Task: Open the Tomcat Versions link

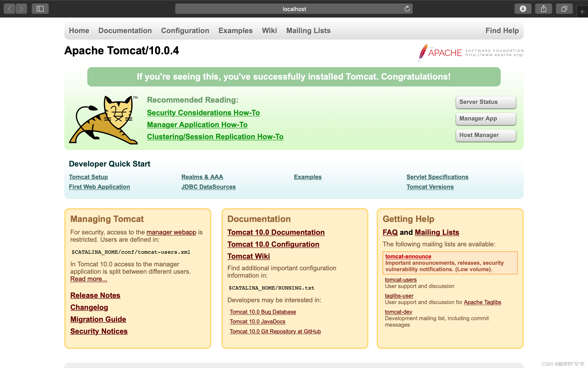Action: (430, 187)
